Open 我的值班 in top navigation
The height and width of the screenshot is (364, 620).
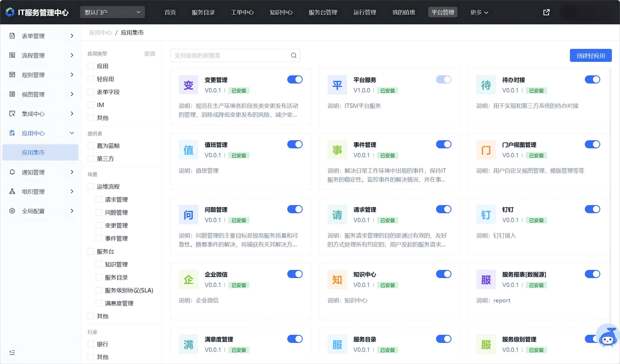click(x=404, y=12)
